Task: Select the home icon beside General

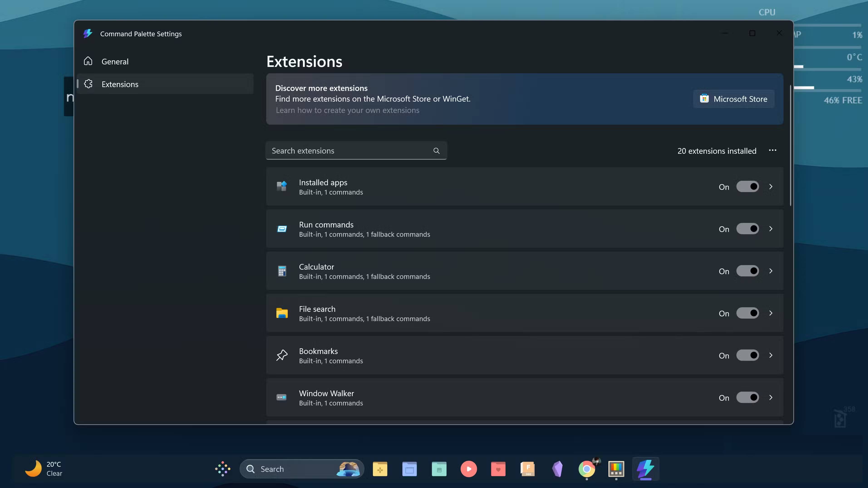Action: click(x=88, y=61)
